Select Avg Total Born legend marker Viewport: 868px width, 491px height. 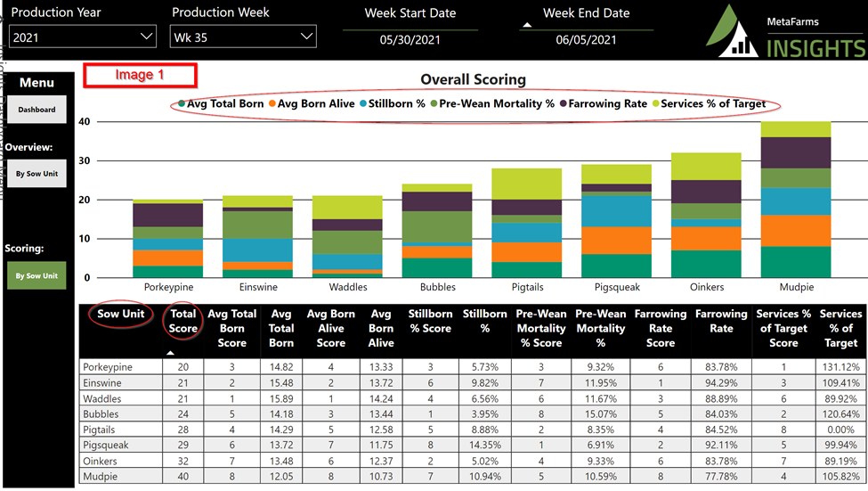pyautogui.click(x=182, y=103)
